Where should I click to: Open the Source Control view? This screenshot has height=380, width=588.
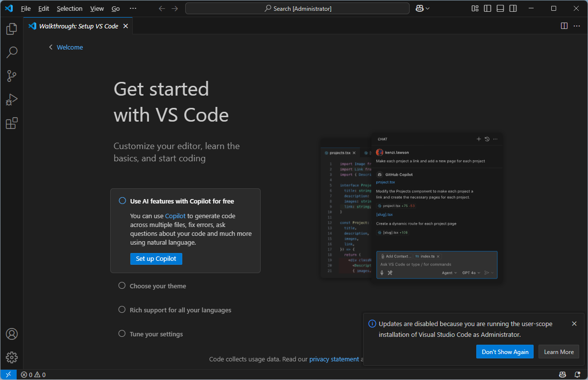tap(12, 76)
